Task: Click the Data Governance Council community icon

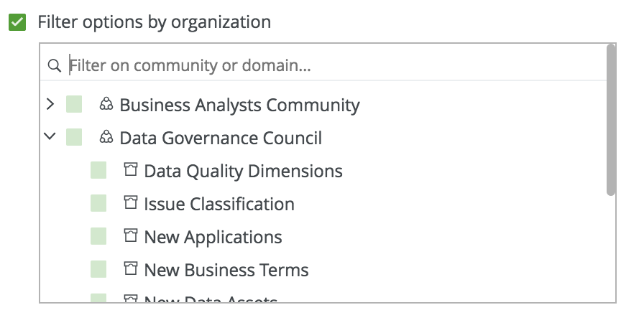Action: pos(106,137)
